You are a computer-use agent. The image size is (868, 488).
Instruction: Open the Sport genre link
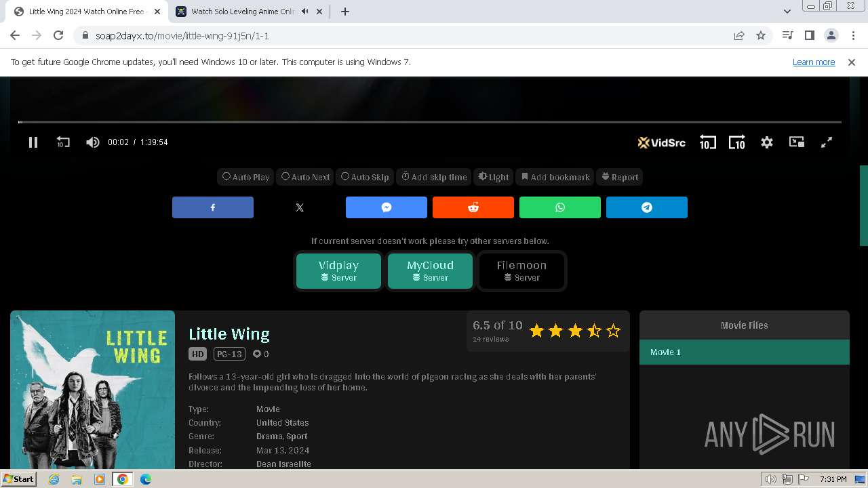click(x=296, y=436)
